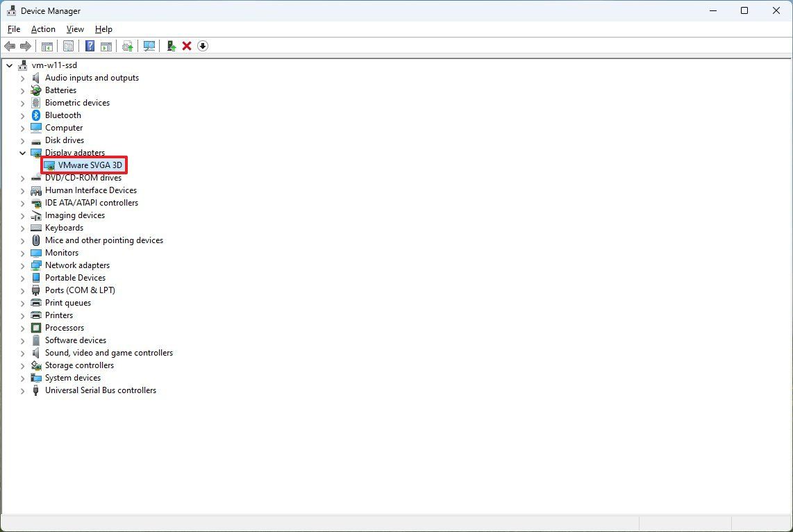Collapse the Display adapters category
This screenshot has height=532, width=793.
coord(22,153)
